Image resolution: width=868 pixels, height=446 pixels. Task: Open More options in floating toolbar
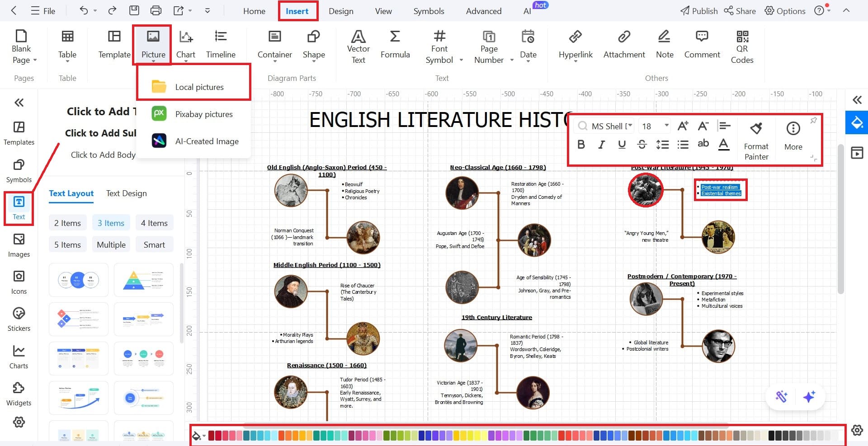click(x=793, y=136)
